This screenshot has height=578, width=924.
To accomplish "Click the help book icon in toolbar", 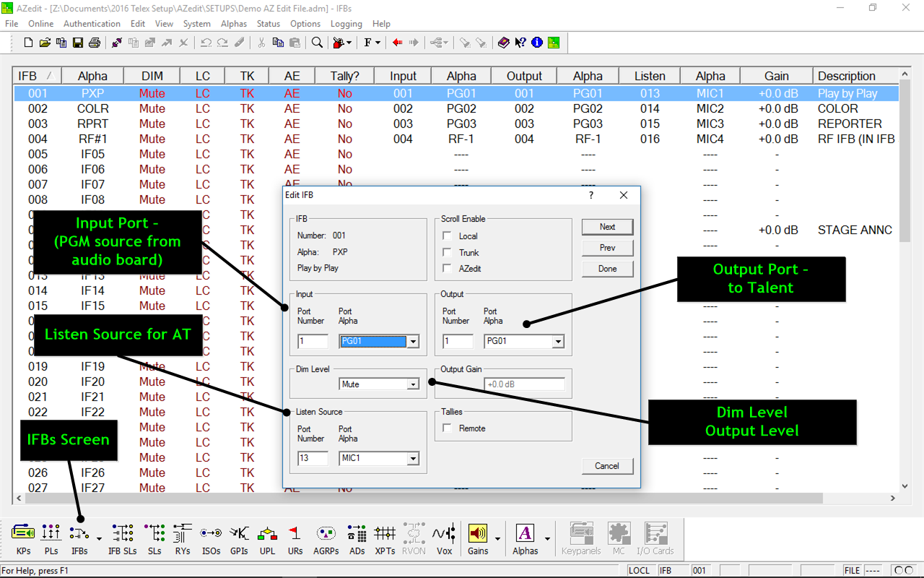I will (x=504, y=43).
